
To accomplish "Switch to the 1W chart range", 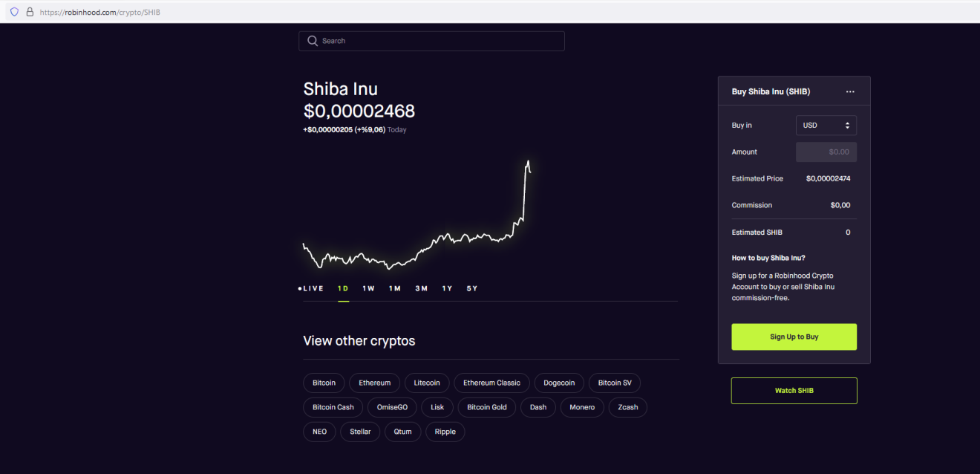I will [x=368, y=288].
